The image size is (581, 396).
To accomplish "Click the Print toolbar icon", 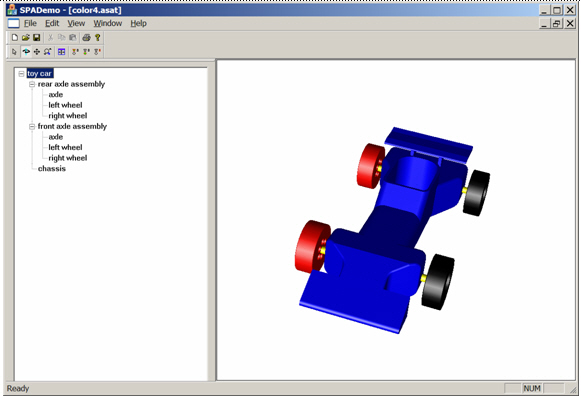I will 86,37.
